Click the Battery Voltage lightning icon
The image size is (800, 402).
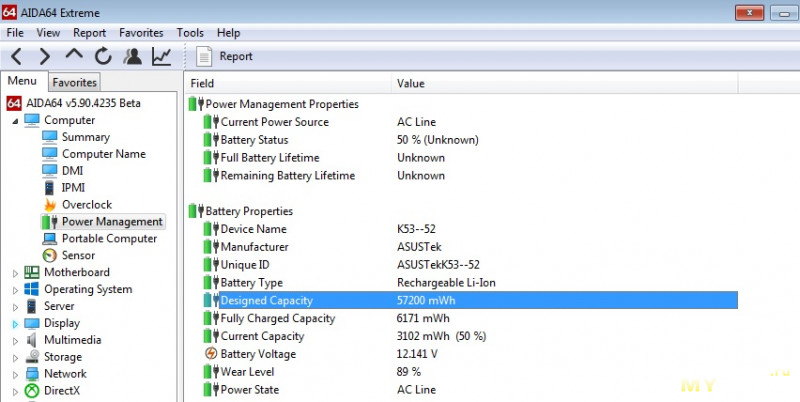[211, 353]
